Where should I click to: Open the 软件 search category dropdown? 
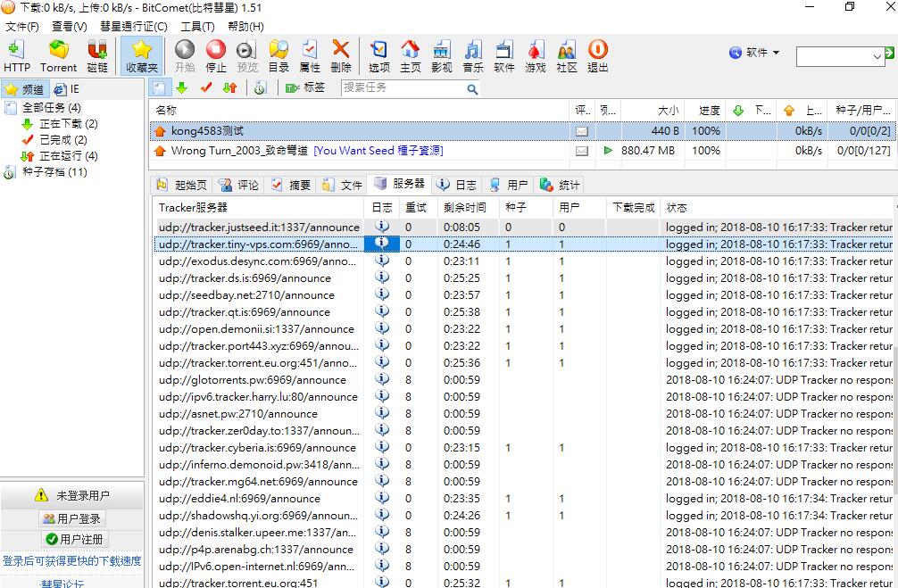(754, 53)
